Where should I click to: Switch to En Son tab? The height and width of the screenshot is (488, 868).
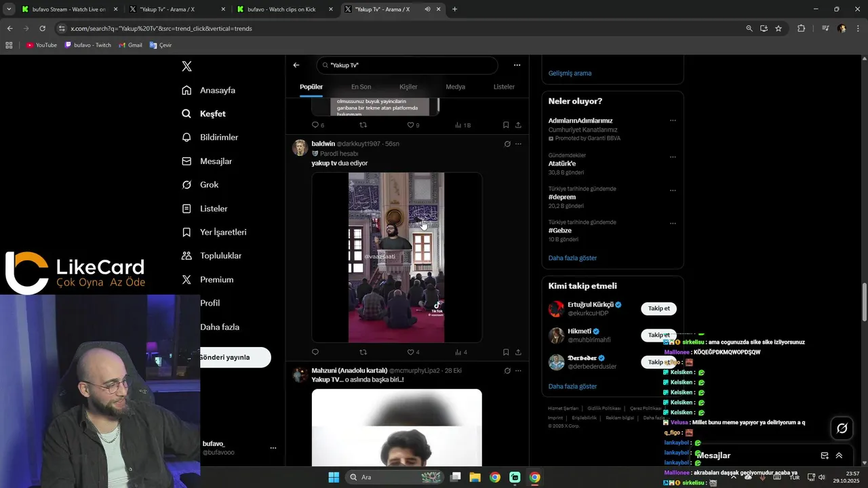(361, 87)
